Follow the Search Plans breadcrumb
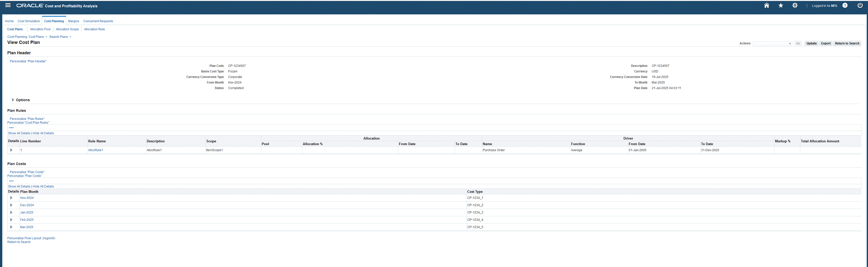 59,37
